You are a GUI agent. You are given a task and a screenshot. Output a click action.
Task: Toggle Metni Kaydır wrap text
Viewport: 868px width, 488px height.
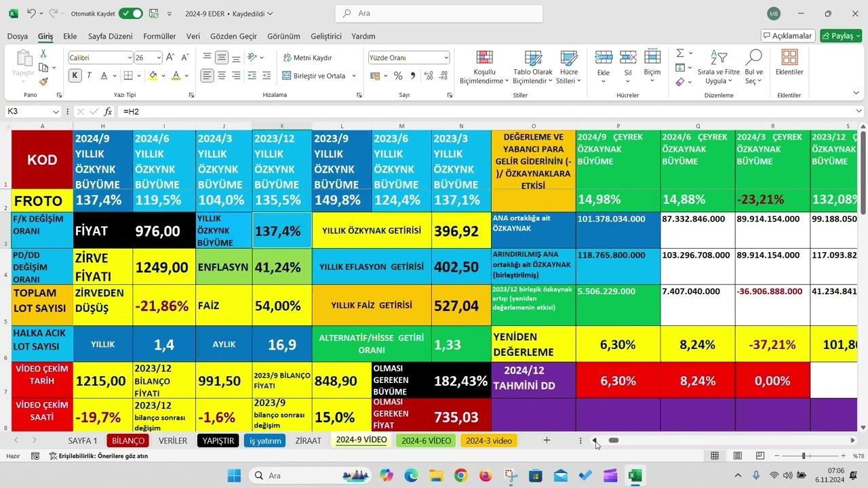[307, 58]
